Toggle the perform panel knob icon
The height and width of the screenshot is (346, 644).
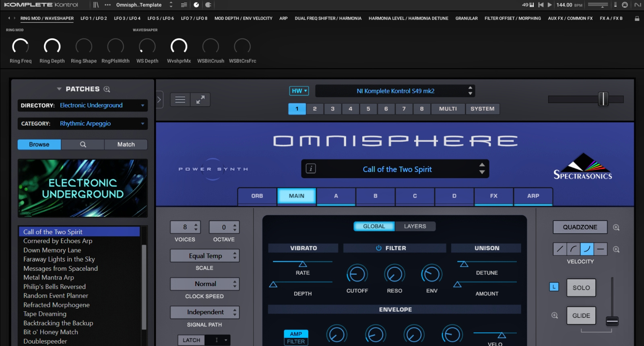tap(196, 5)
